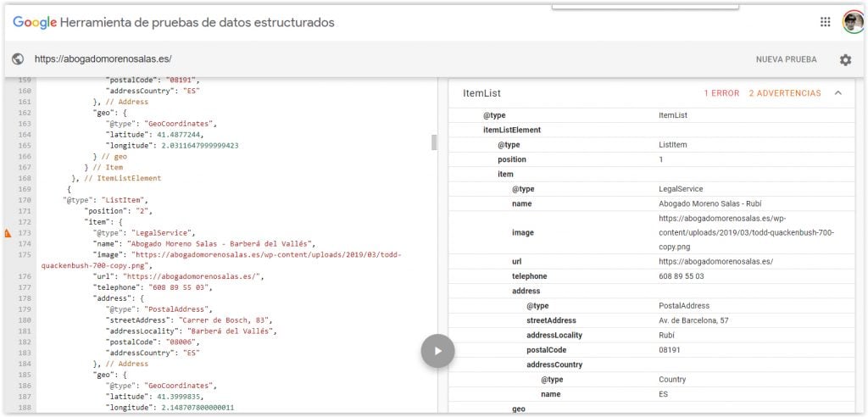Click the "position": "2" code line
Image resolution: width=868 pixels, height=417 pixels.
tap(118, 211)
